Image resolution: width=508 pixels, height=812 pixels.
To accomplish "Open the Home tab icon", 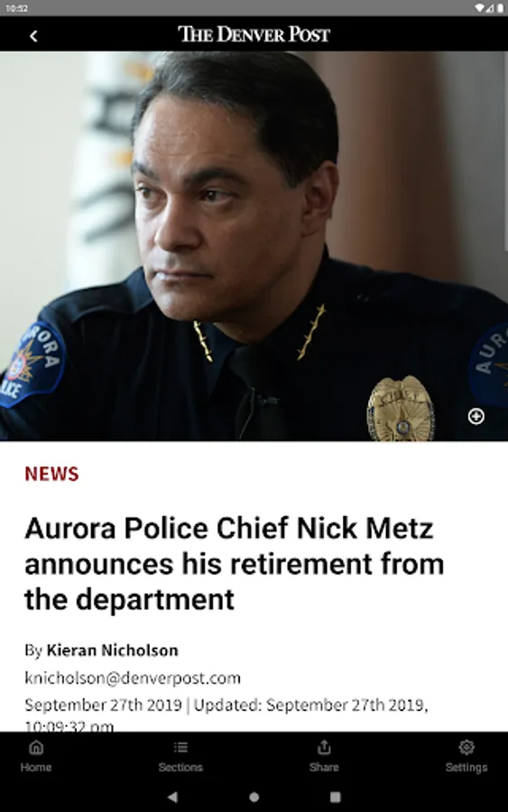I will pos(36,747).
